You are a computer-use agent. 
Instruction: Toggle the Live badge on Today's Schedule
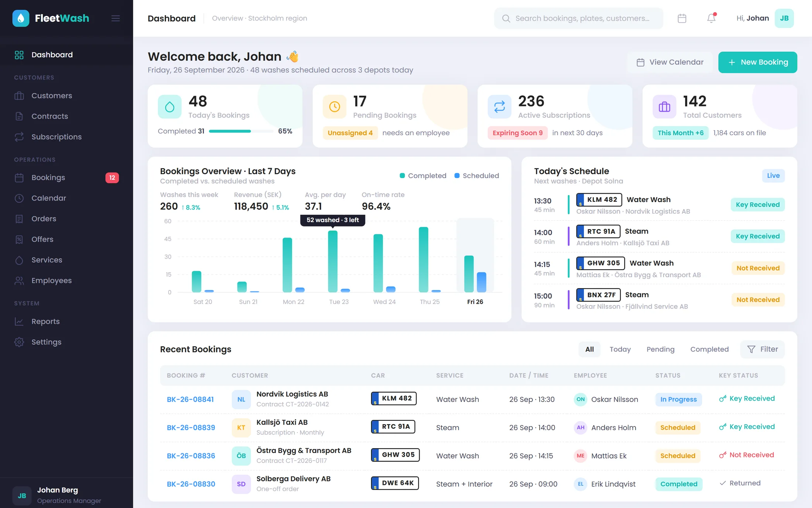[x=773, y=175]
